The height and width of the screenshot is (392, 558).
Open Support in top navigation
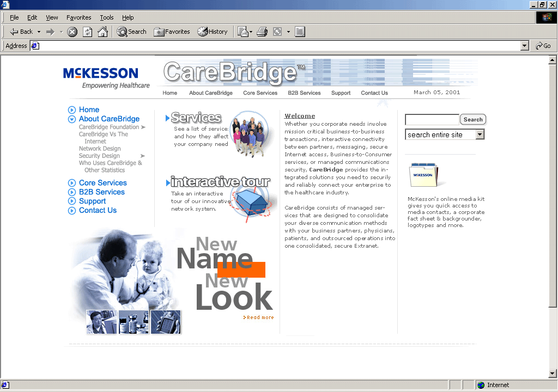tap(341, 93)
